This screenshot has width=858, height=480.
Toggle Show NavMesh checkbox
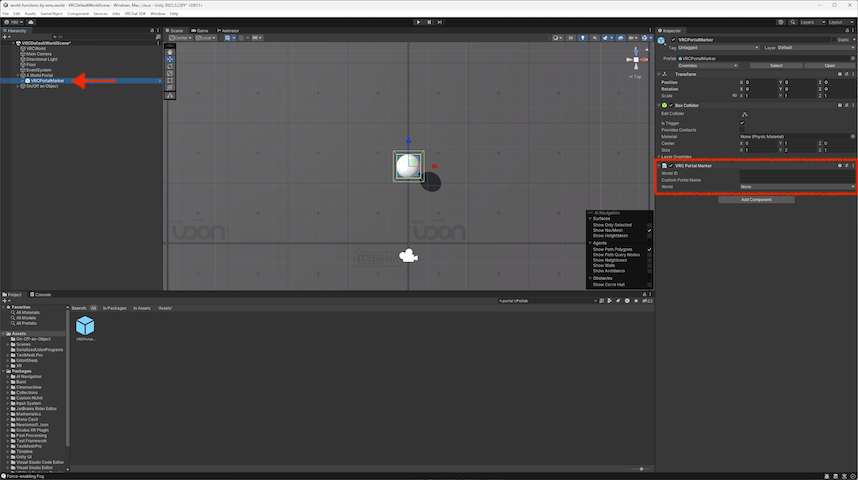(x=649, y=231)
